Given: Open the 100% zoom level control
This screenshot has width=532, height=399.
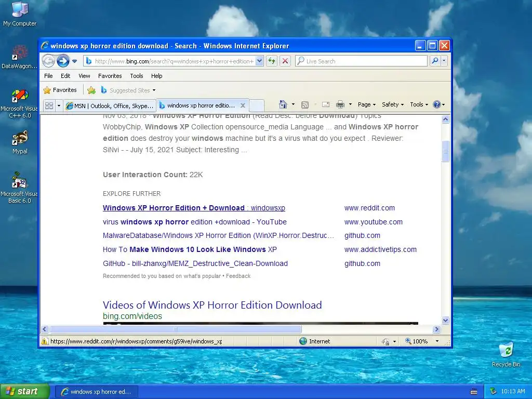Looking at the screenshot, I should pos(421,341).
